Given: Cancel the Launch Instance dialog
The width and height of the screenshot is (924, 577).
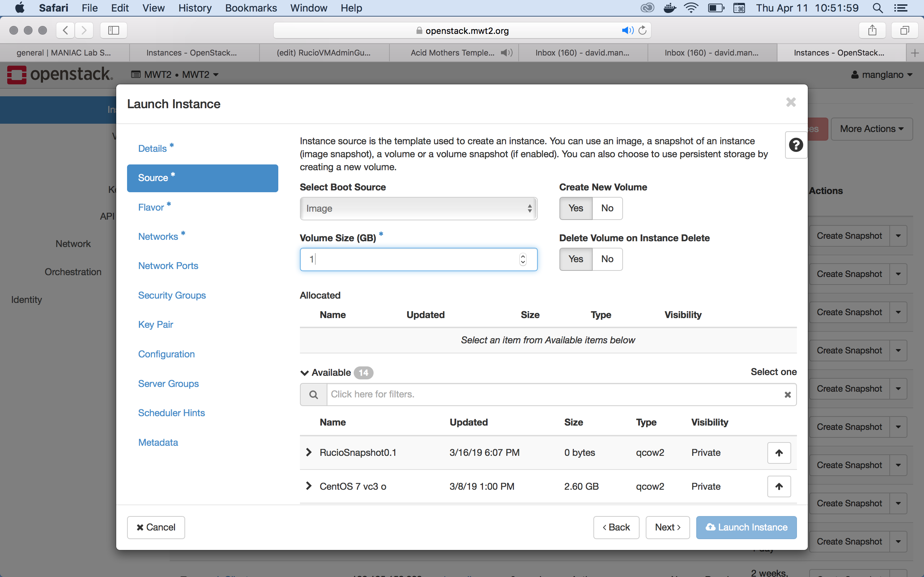Looking at the screenshot, I should (156, 527).
